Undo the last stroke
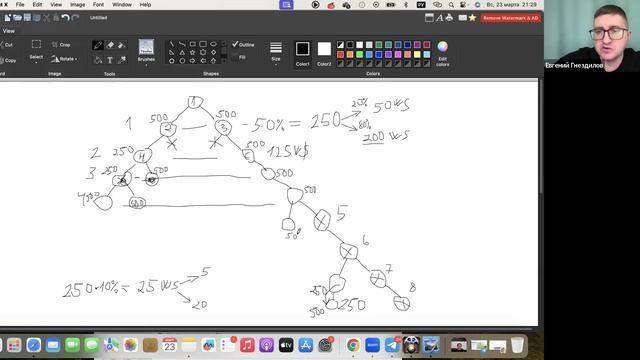Screen dimensions: 640x360 click(x=65, y=18)
